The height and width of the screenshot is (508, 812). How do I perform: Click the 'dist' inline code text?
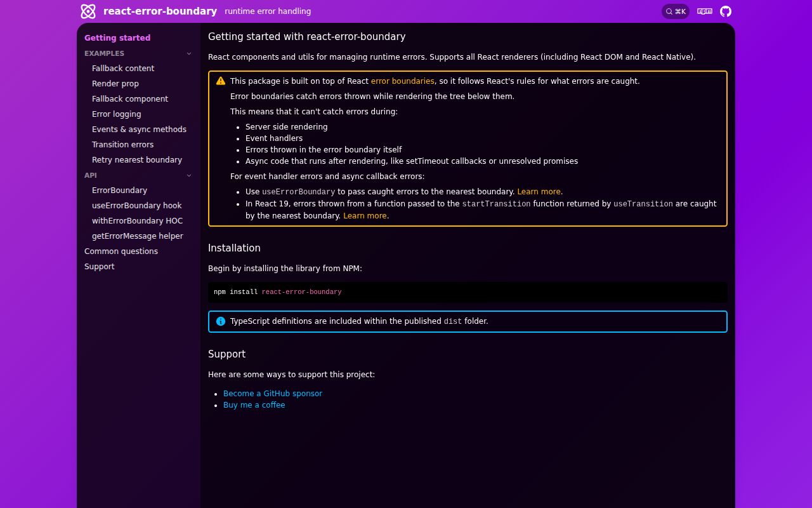point(453,321)
